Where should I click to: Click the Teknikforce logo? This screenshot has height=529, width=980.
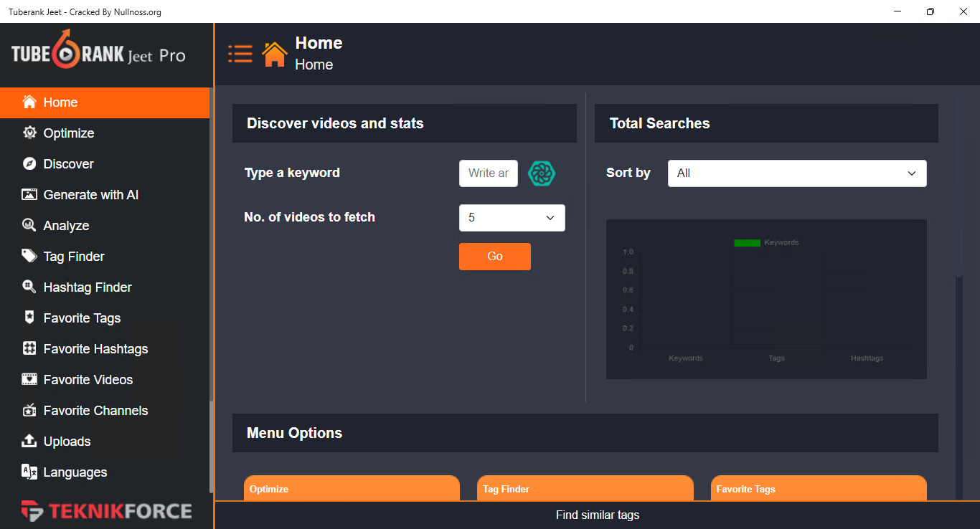[106, 511]
